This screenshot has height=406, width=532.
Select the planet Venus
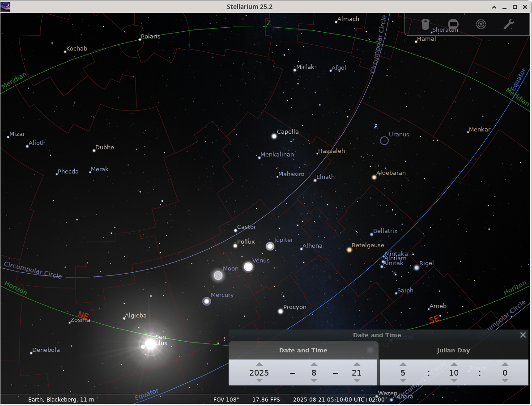tap(248, 266)
